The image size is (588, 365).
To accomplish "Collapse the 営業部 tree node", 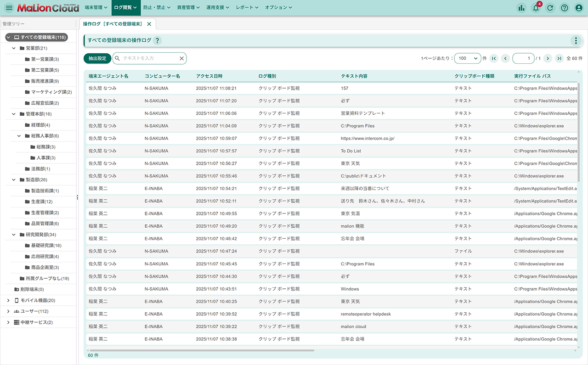I will 14,48.
